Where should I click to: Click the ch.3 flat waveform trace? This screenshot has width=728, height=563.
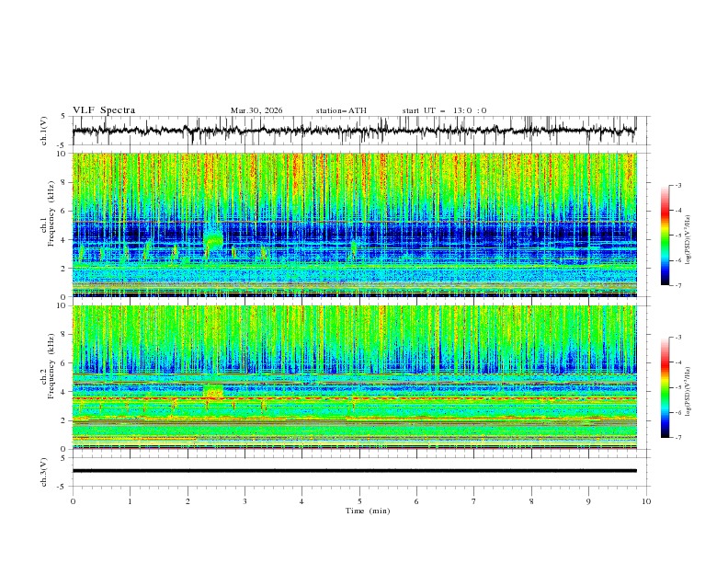click(x=354, y=471)
